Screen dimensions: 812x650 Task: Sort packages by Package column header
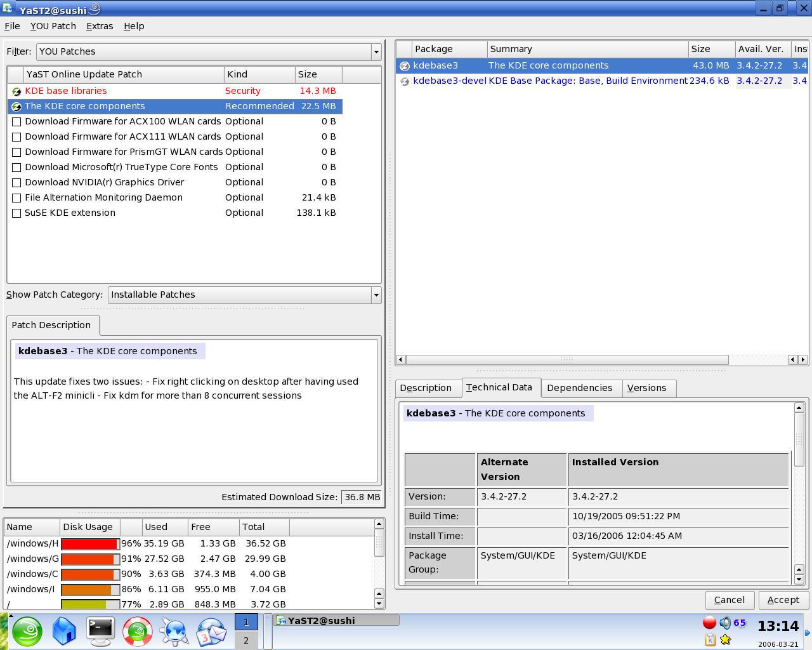tap(449, 49)
